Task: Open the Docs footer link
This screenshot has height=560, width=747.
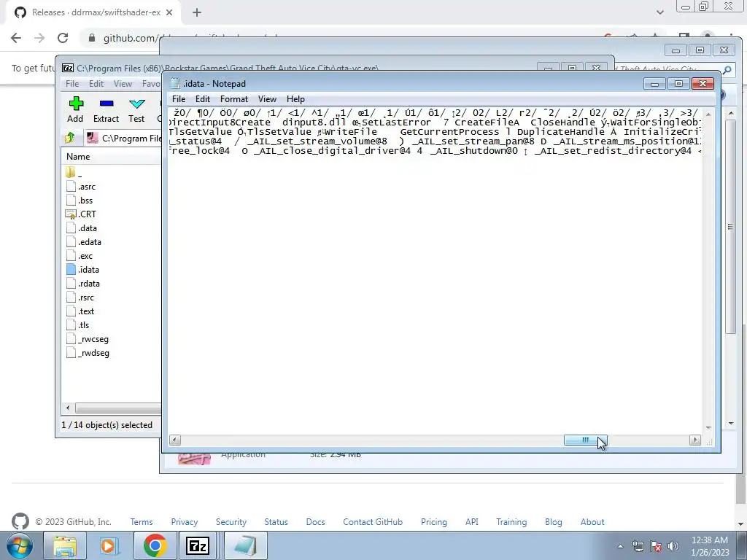Action: coord(315,522)
